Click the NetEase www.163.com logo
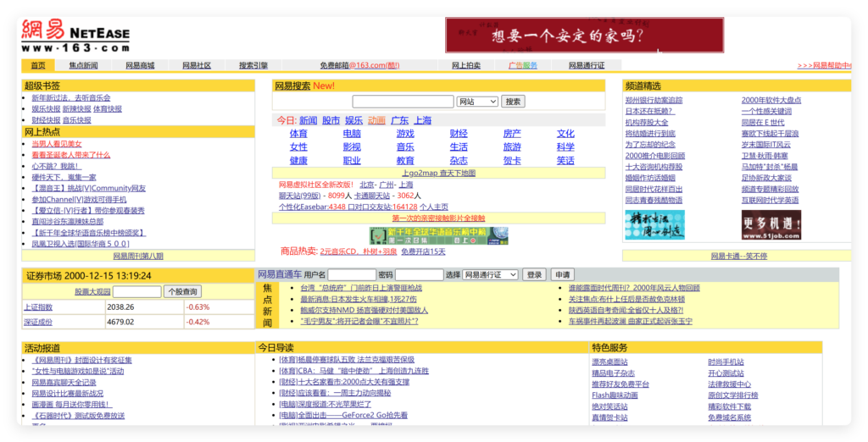 [75, 36]
